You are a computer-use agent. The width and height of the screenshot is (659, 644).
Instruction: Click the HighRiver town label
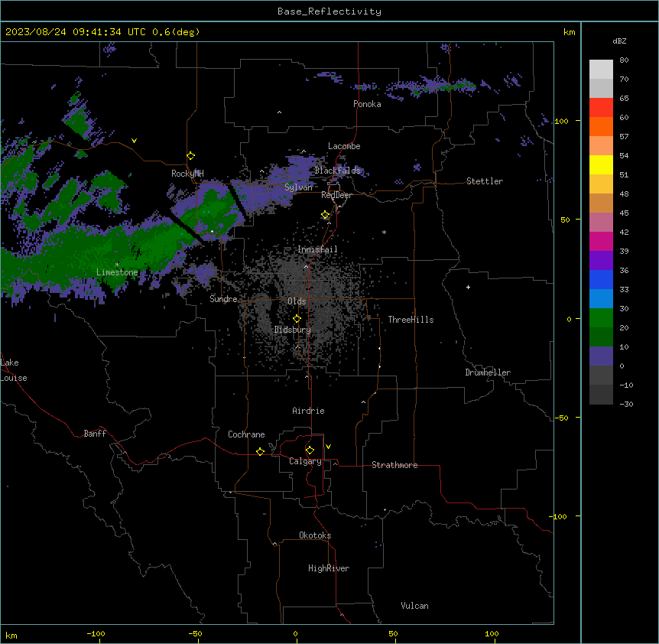point(329,568)
